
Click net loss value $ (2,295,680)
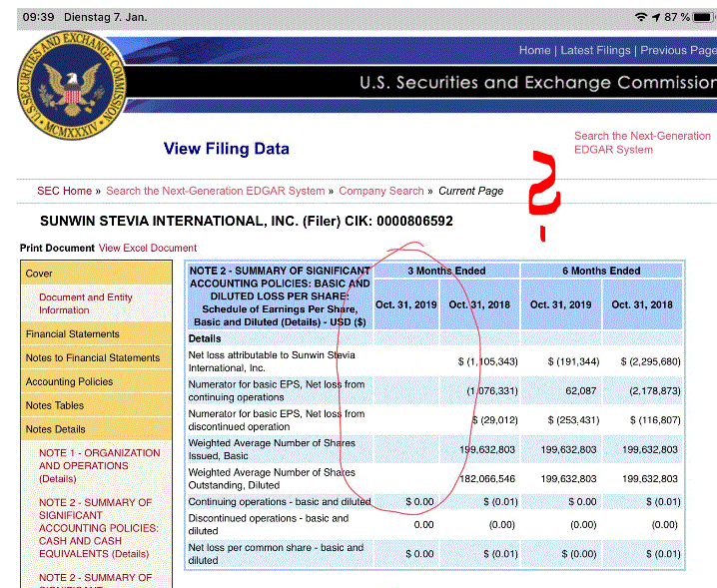pos(650,361)
